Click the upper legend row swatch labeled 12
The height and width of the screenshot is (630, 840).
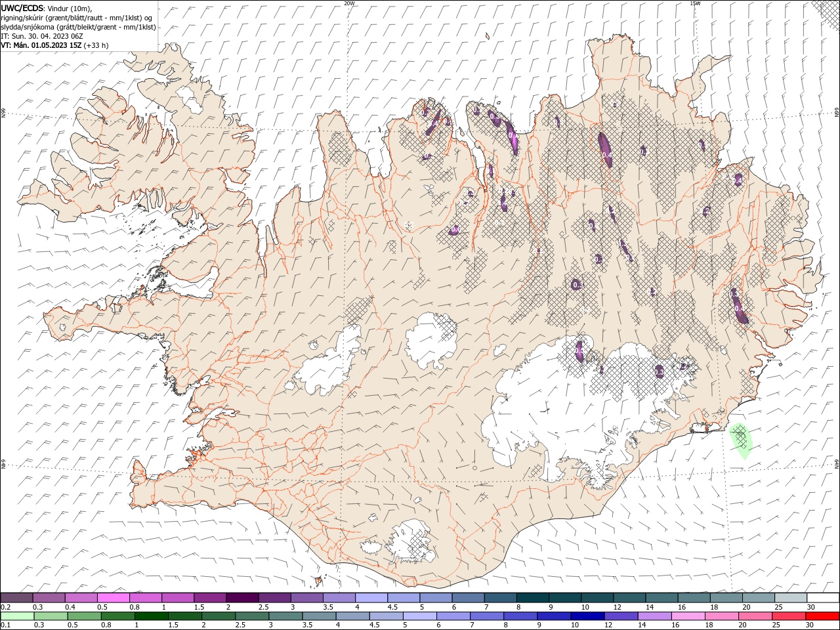pyautogui.click(x=629, y=598)
